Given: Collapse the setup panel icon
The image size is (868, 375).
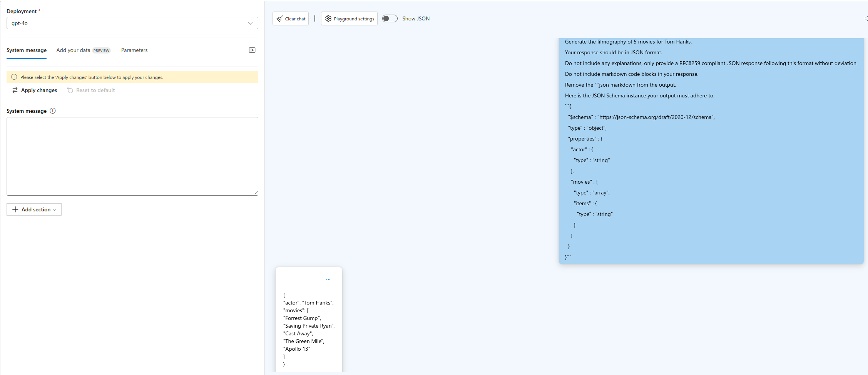Looking at the screenshot, I should click(252, 50).
